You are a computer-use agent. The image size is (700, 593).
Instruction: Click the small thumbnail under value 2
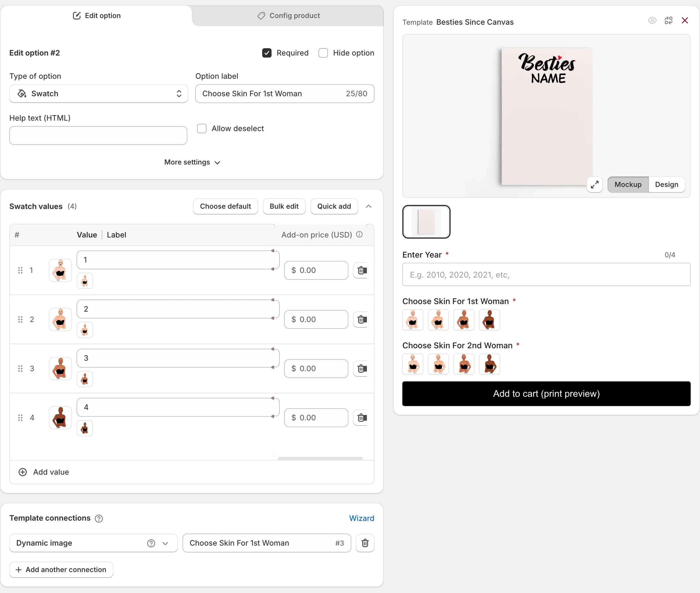[85, 330]
